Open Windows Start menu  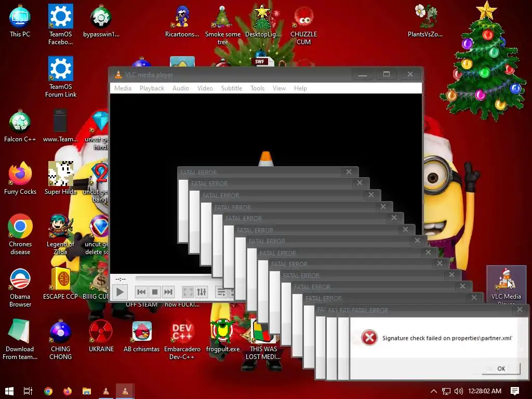(9, 391)
